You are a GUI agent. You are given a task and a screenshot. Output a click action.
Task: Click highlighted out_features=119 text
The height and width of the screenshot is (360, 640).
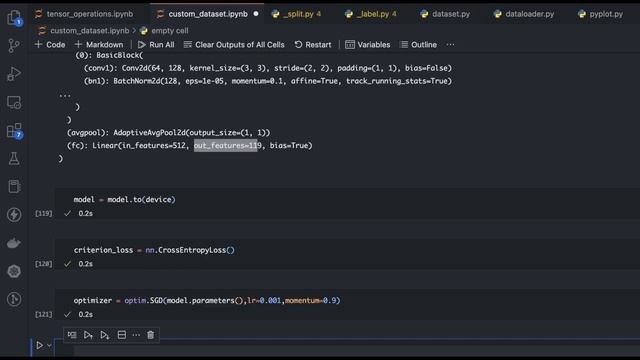point(227,145)
